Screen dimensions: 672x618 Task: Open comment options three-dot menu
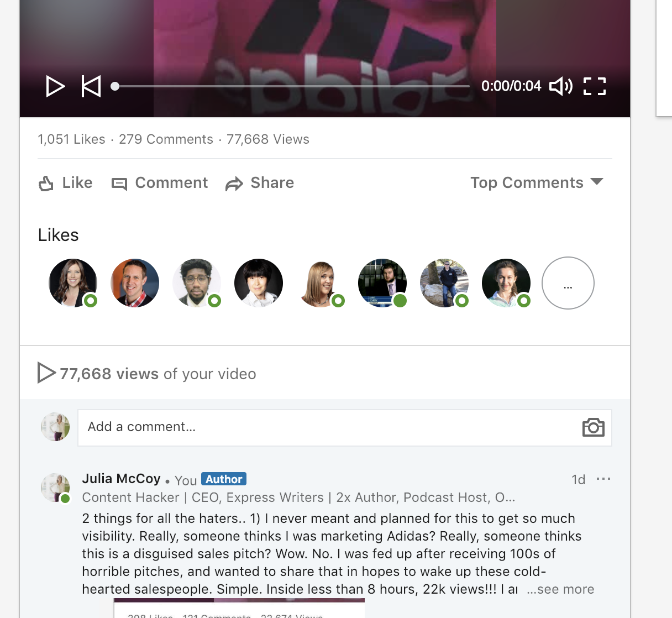(x=603, y=479)
